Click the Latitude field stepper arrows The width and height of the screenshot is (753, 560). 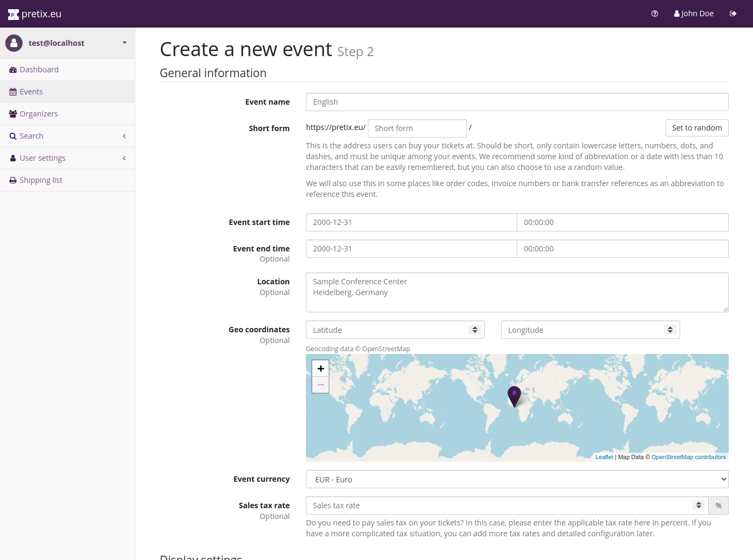click(475, 330)
